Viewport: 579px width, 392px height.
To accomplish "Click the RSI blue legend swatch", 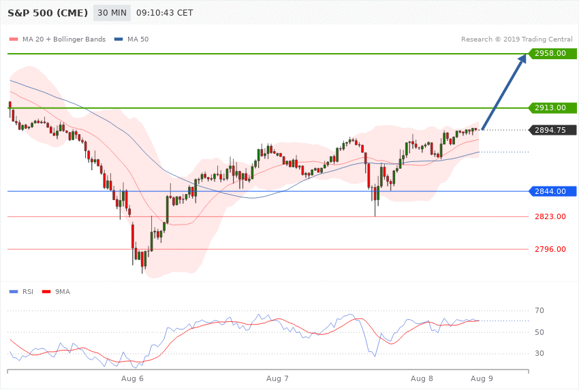I will [x=14, y=292].
